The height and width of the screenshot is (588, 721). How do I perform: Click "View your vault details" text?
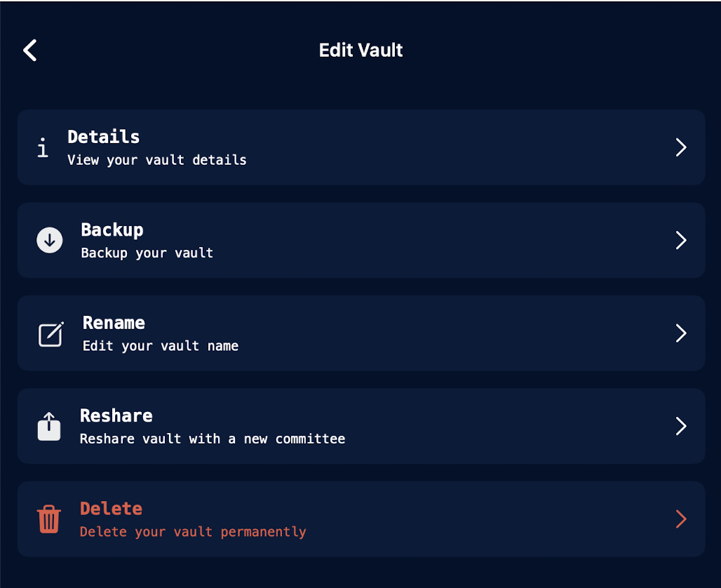157,160
